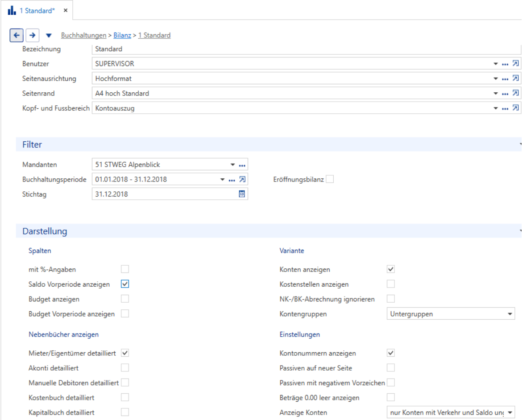The height and width of the screenshot is (420, 522).
Task: Expand Kopf- und Fussbereich dropdown arrow
Action: [495, 108]
